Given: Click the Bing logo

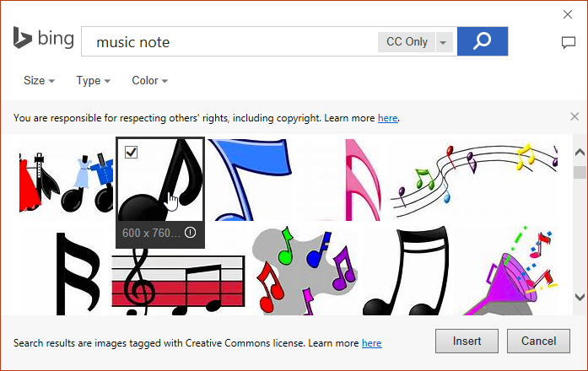Looking at the screenshot, I should (35, 39).
